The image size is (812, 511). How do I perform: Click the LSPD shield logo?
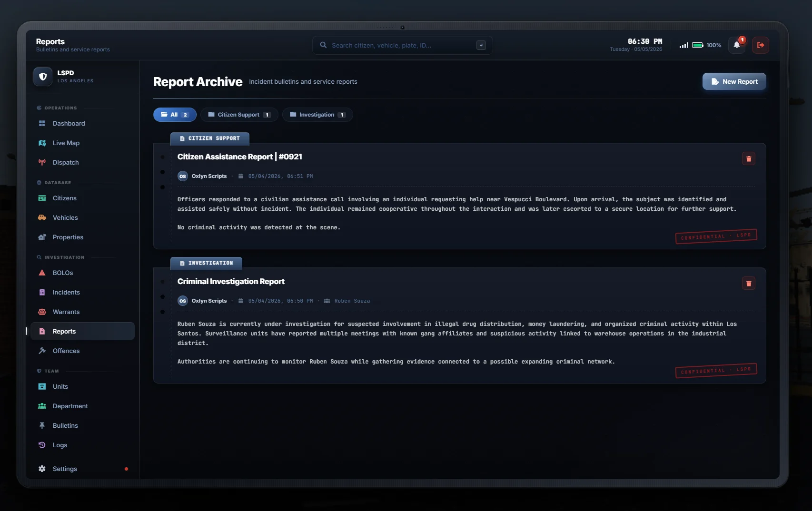tap(43, 77)
